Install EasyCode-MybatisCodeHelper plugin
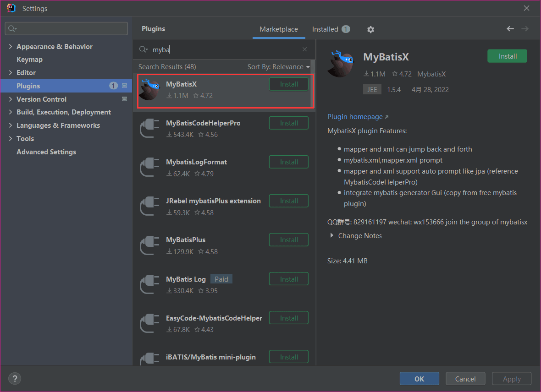541x392 pixels. 289,318
